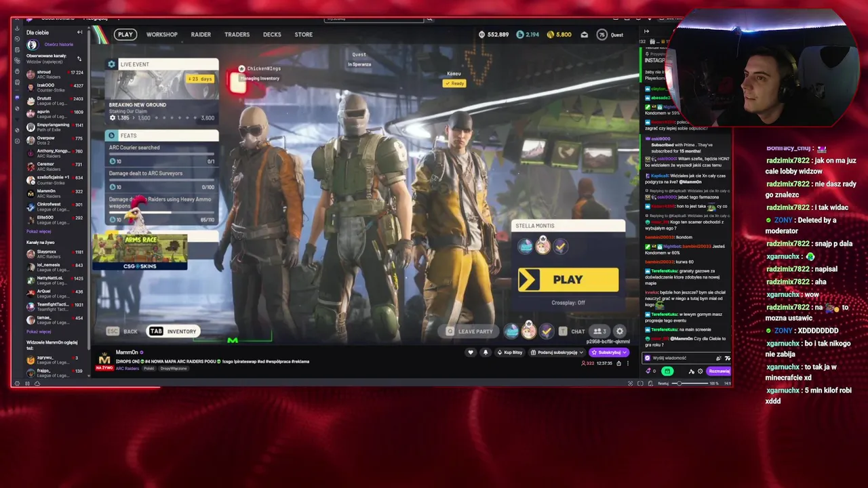Click the purple 'Rozmawiaj' chat button
Image resolution: width=868 pixels, height=488 pixels.
pos(719,371)
